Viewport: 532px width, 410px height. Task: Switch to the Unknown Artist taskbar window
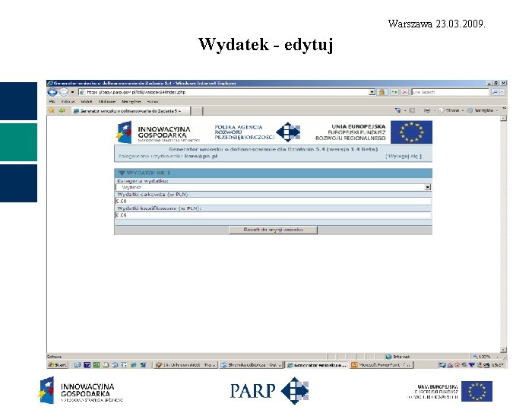185,365
